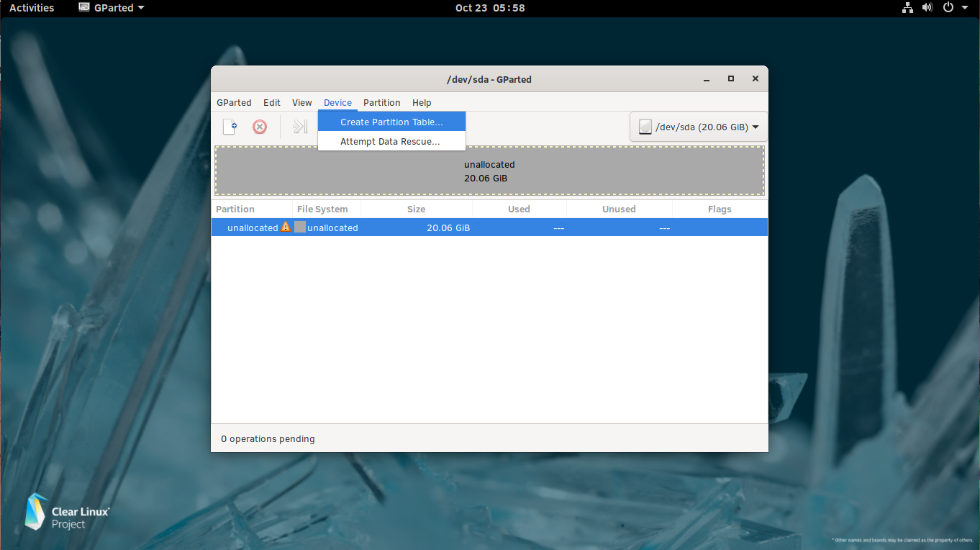This screenshot has height=550, width=980.
Task: Sort by the Partition column header
Action: (251, 209)
